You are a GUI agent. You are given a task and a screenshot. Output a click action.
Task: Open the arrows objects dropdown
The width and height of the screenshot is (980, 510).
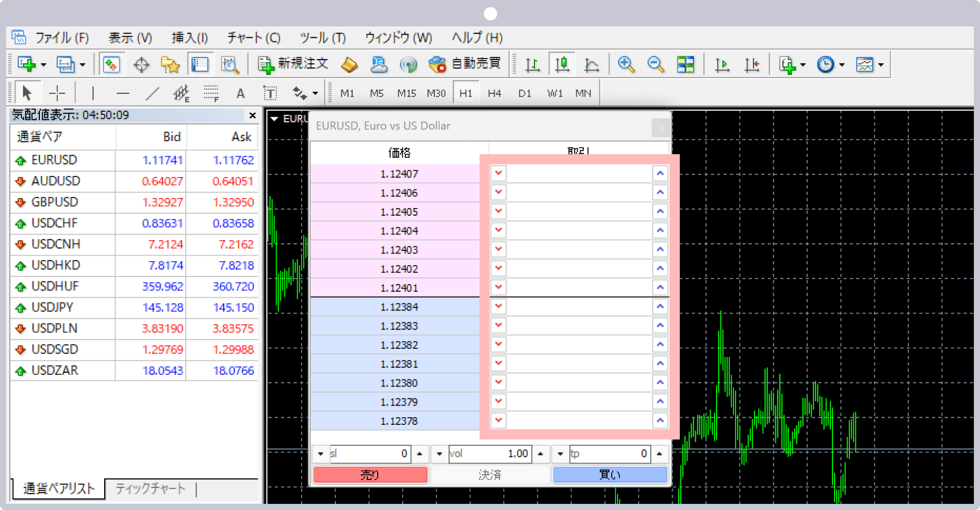[x=315, y=93]
